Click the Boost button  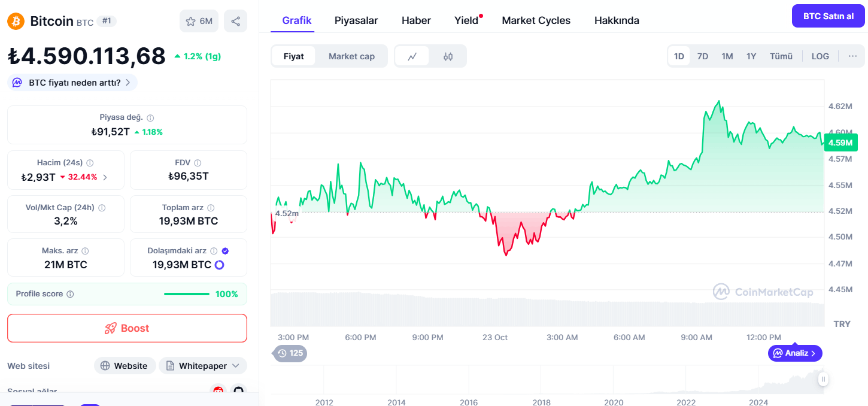(127, 328)
